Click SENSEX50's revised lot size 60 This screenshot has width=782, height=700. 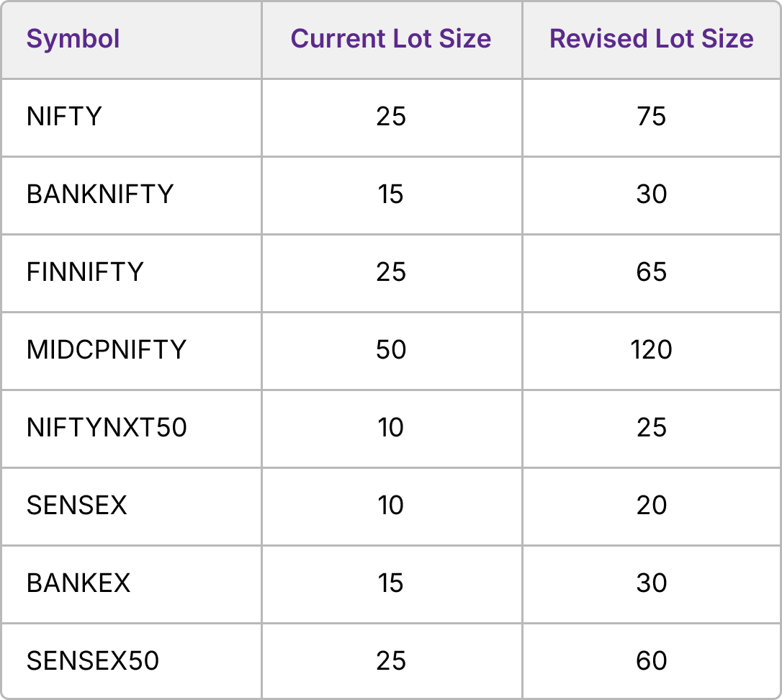pyautogui.click(x=652, y=661)
